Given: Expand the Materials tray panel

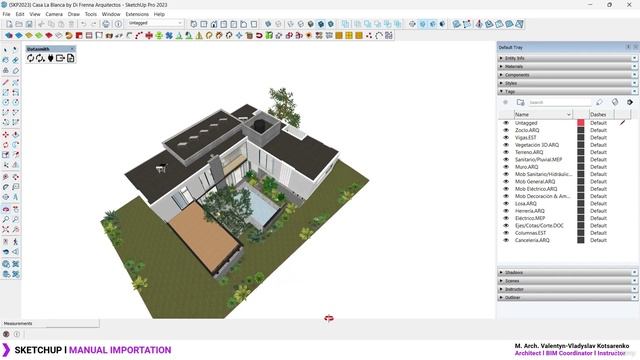Looking at the screenshot, I should 567,67.
